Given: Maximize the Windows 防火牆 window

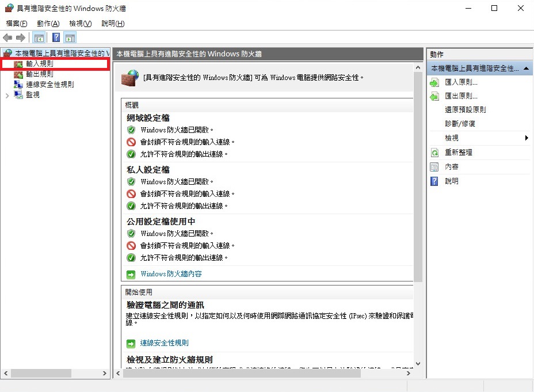Looking at the screenshot, I should pos(494,8).
